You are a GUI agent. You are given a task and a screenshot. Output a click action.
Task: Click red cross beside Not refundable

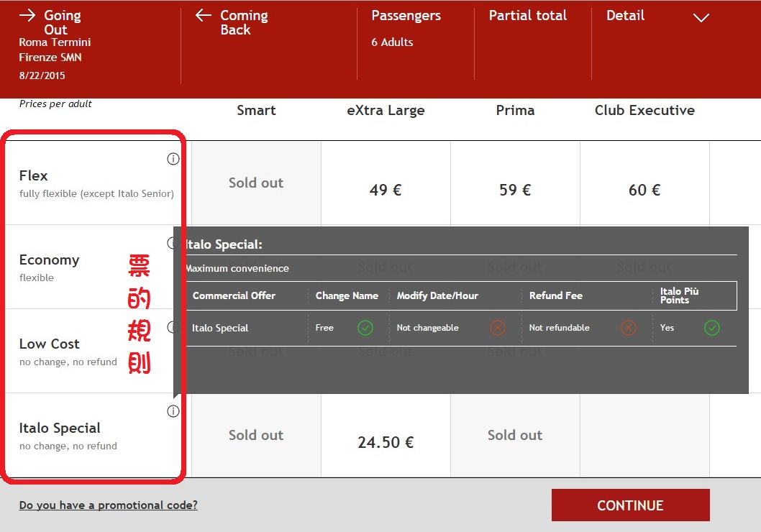629,328
